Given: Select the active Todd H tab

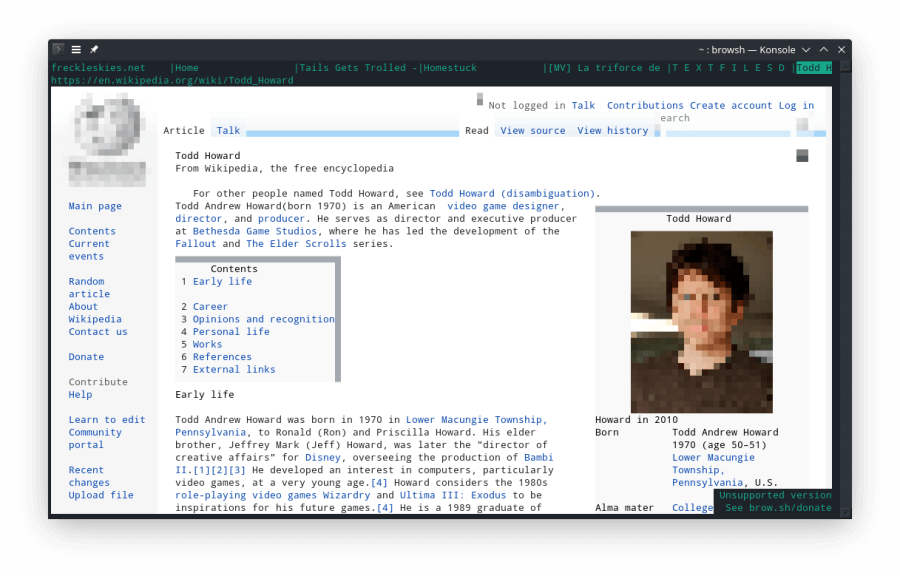Looking at the screenshot, I should (x=814, y=68).
